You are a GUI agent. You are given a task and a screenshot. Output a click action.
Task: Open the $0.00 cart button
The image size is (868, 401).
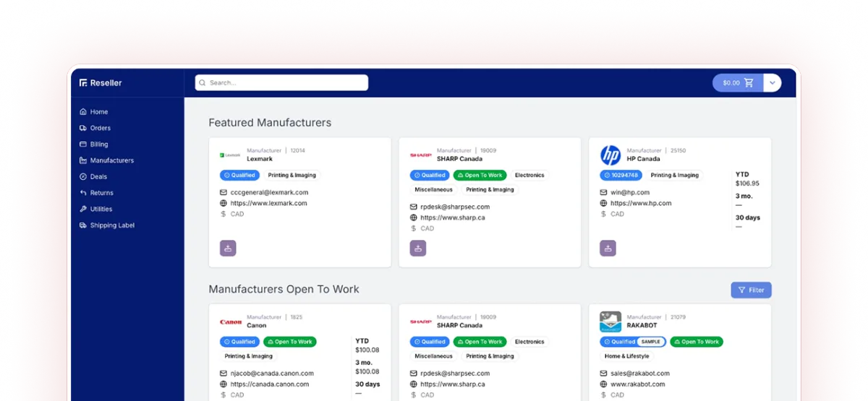(x=738, y=82)
